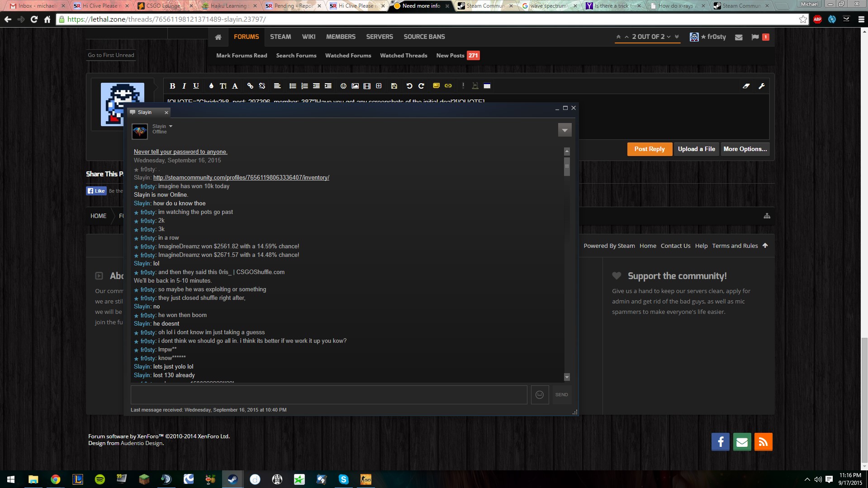
Task: Click the Post Reply button
Action: click(649, 149)
